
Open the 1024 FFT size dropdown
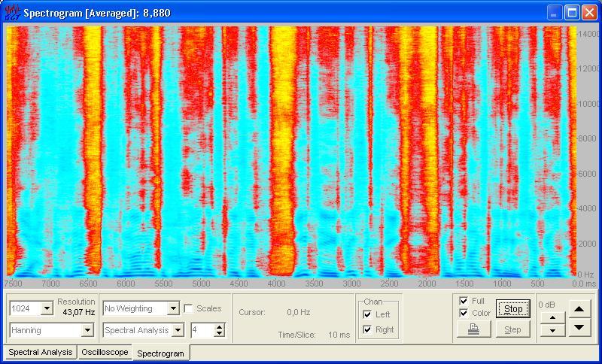(47, 308)
